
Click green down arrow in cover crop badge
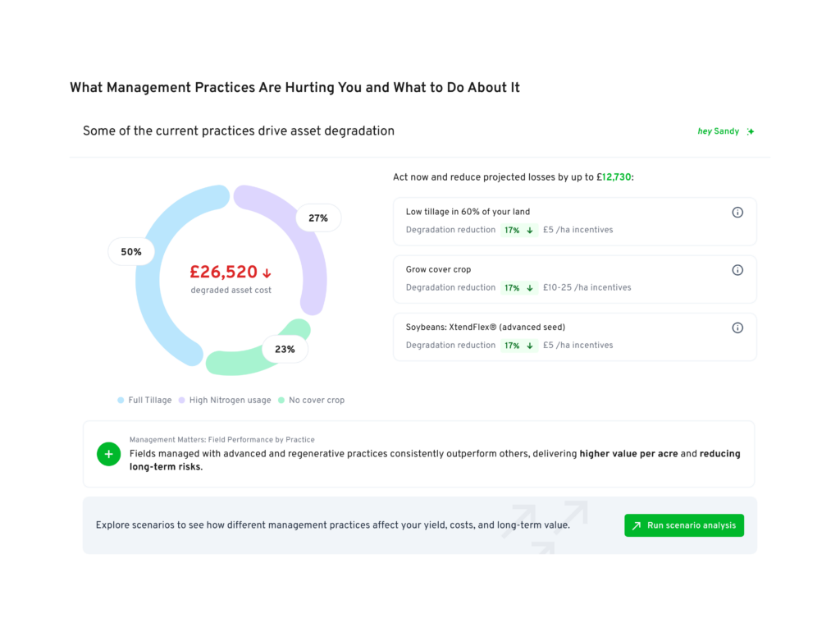click(x=530, y=288)
